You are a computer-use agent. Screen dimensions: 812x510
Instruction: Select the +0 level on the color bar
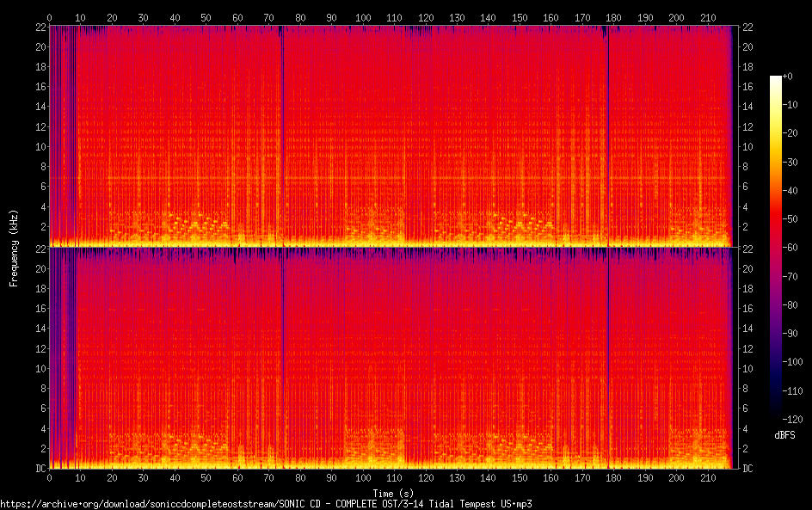tap(789, 77)
